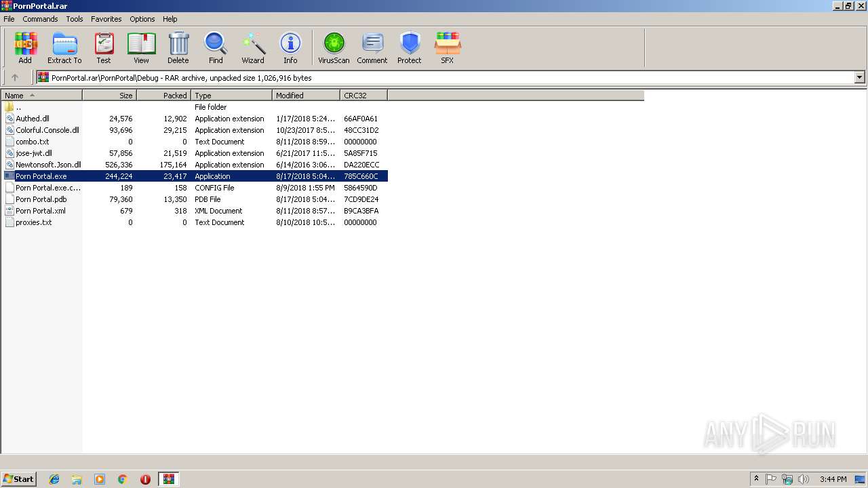The height and width of the screenshot is (488, 868).
Task: Open the Tools menu
Action: pos(75,19)
